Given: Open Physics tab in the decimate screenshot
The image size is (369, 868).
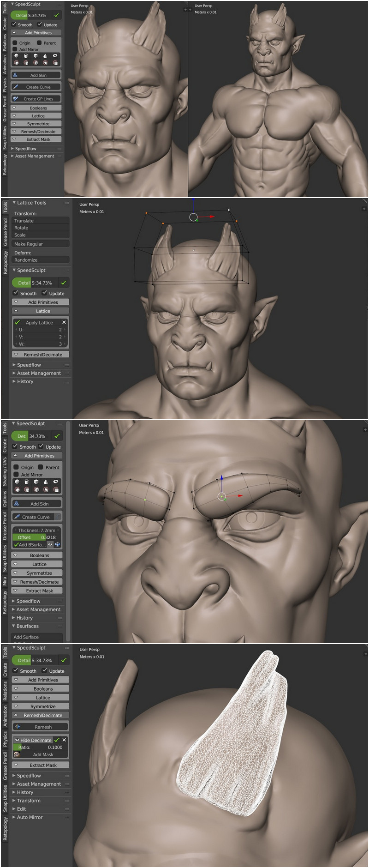Looking at the screenshot, I should [x=5, y=739].
